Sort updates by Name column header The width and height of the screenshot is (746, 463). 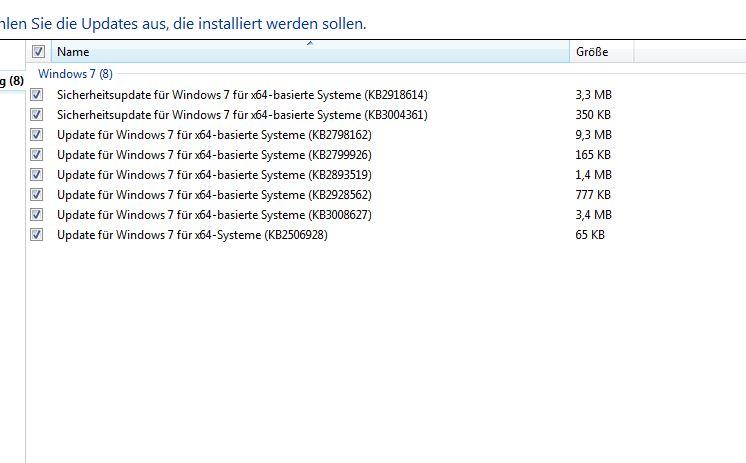(310, 51)
